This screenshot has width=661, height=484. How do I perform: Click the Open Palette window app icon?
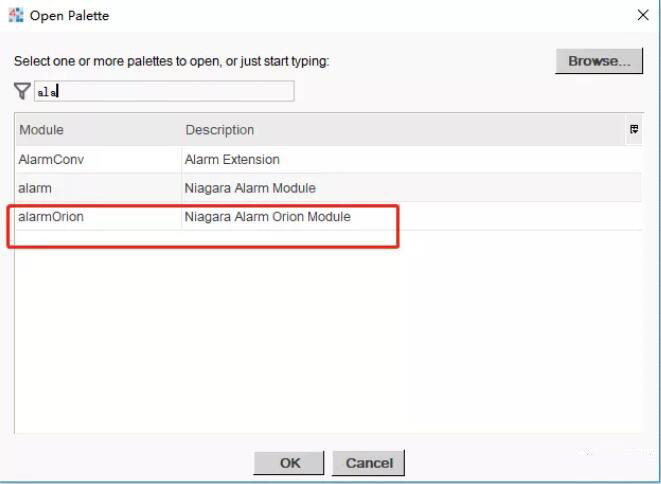pyautogui.click(x=16, y=15)
